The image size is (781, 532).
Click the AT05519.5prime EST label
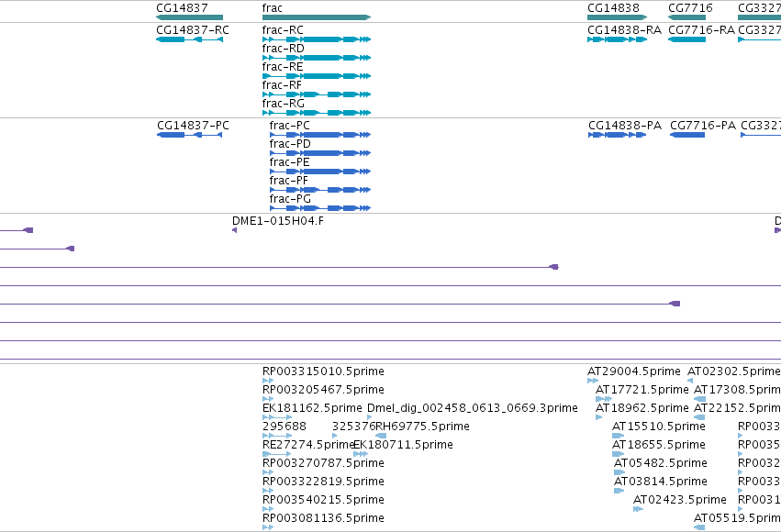coord(737,518)
